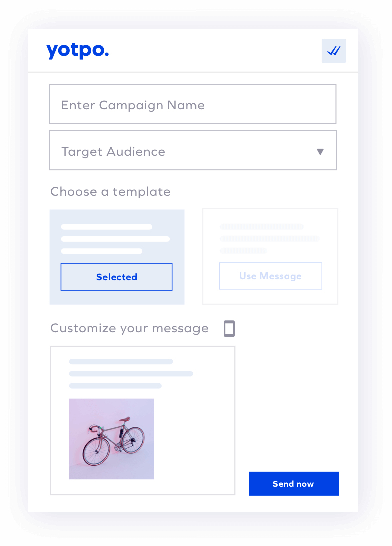Click the yotpo logo
The height and width of the screenshot is (546, 392).
pos(78,51)
